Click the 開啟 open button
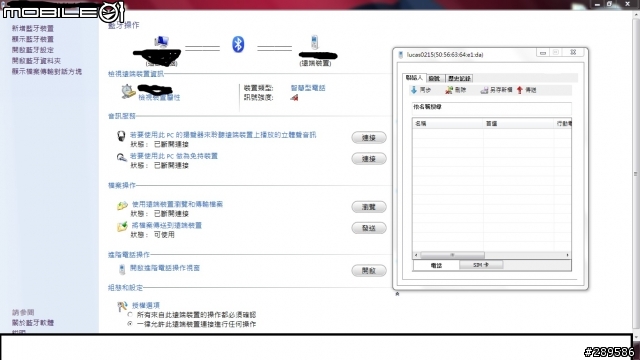This screenshot has width=640, height=360. click(369, 271)
